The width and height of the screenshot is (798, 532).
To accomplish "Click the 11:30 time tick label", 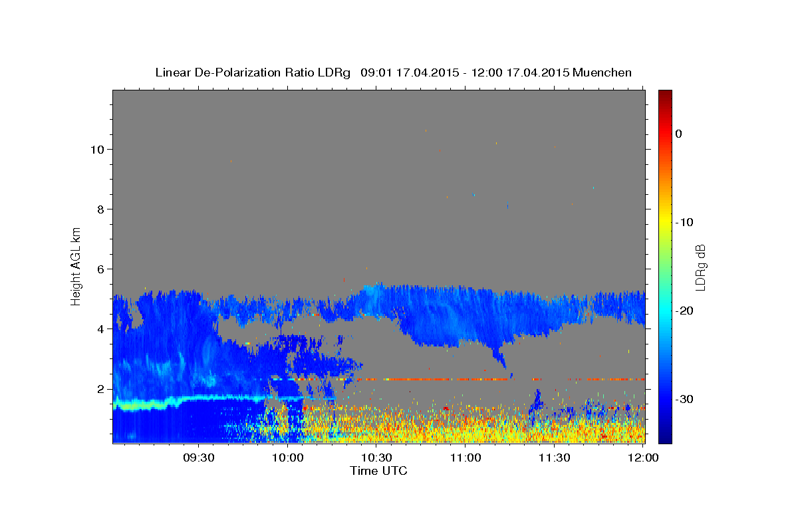I will pos(555,458).
